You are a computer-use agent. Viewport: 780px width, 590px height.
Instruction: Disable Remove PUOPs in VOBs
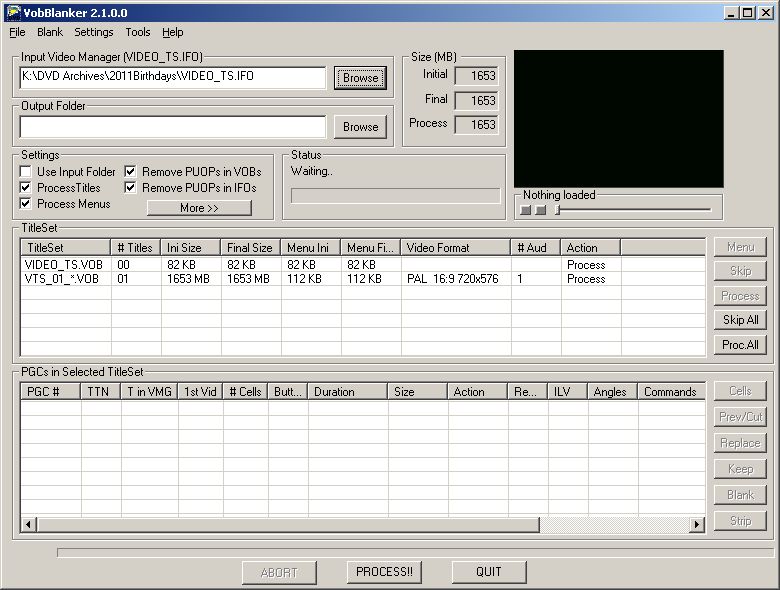131,172
